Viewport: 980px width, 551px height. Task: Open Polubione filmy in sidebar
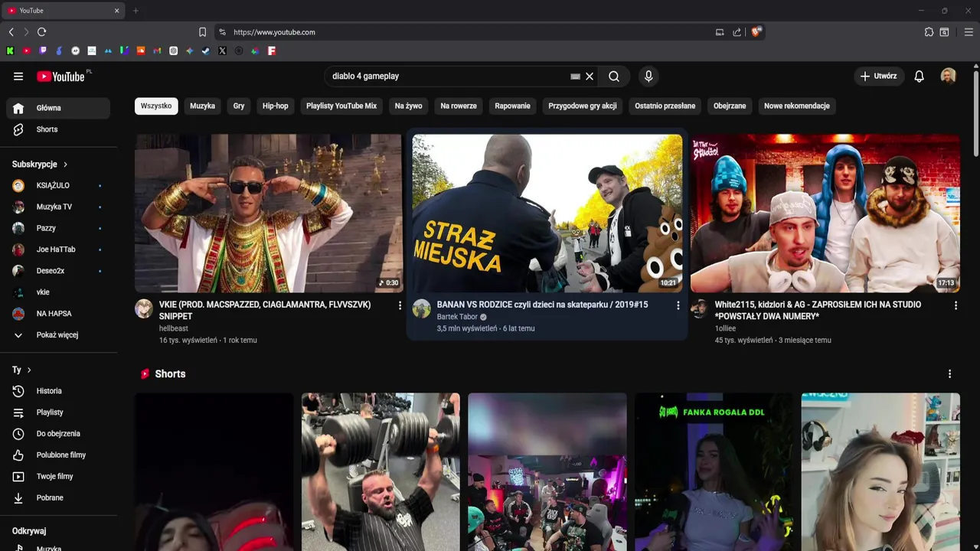58,455
